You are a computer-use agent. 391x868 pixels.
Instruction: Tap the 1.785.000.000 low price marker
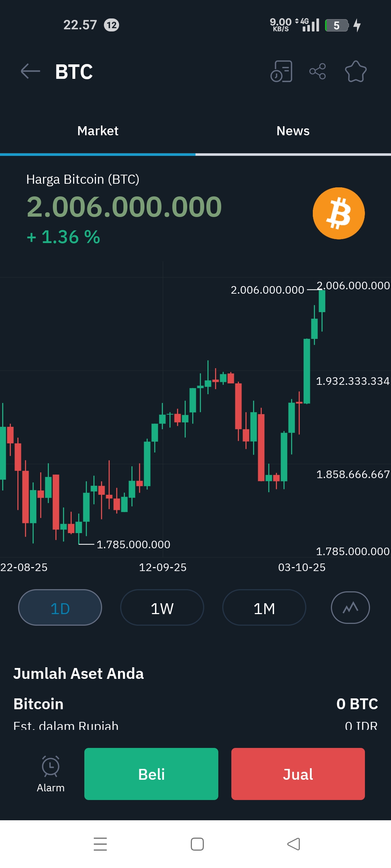pyautogui.click(x=133, y=544)
